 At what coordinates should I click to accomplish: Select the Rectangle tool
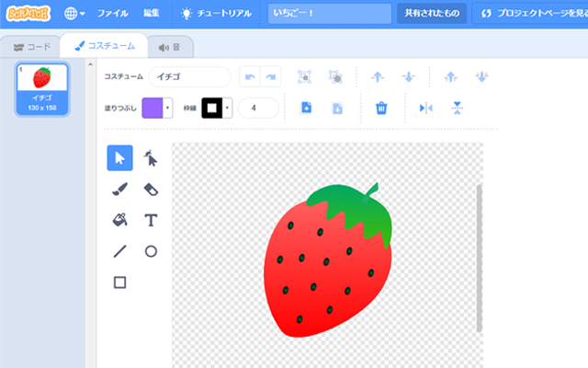pyautogui.click(x=120, y=282)
